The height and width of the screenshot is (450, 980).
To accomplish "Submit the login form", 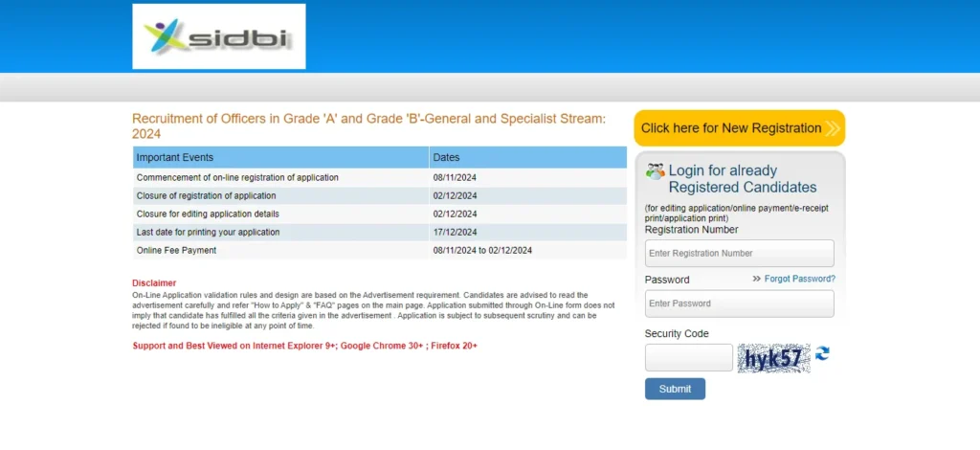I will click(x=675, y=389).
